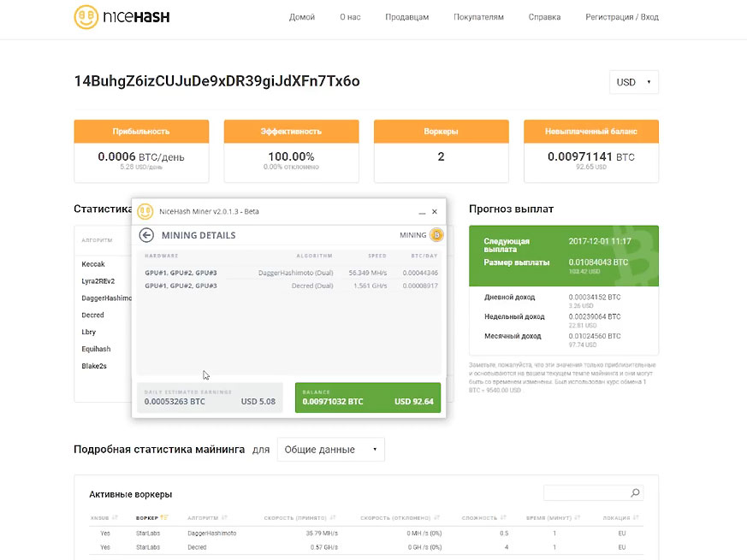Click the Прибыльность card header
This screenshot has height=560, width=747.
[x=141, y=132]
